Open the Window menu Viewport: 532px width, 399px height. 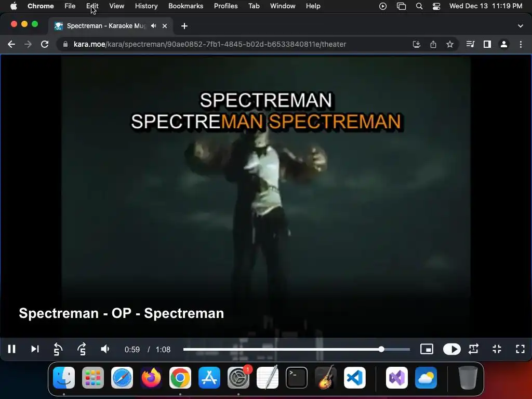283,6
